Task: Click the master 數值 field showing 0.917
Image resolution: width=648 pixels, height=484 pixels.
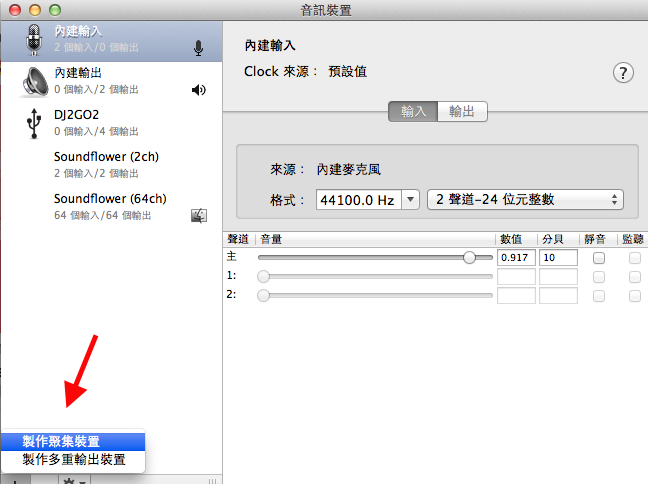Action: (x=516, y=257)
